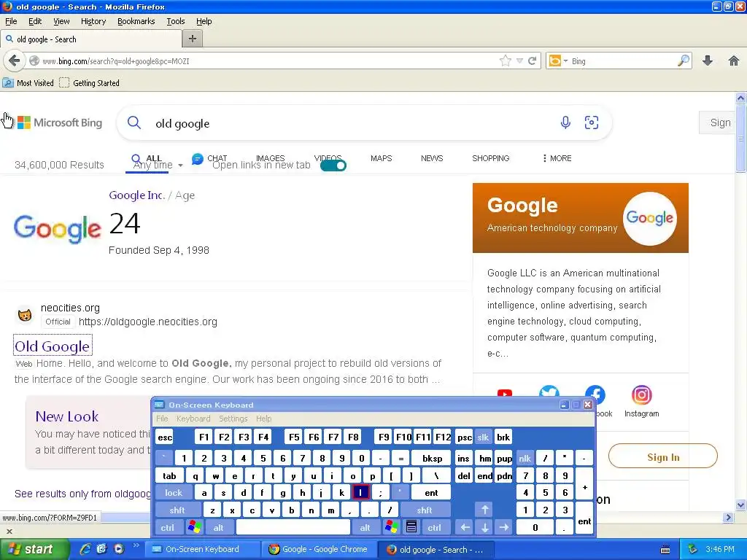The height and width of the screenshot is (560, 747).
Task: Switch to the IMAGES search tab
Action: [270, 157]
